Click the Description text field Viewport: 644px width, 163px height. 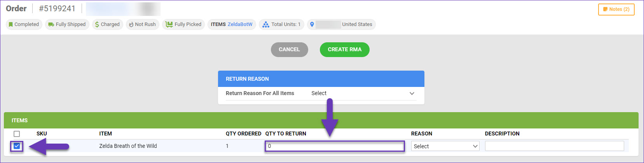click(555, 146)
